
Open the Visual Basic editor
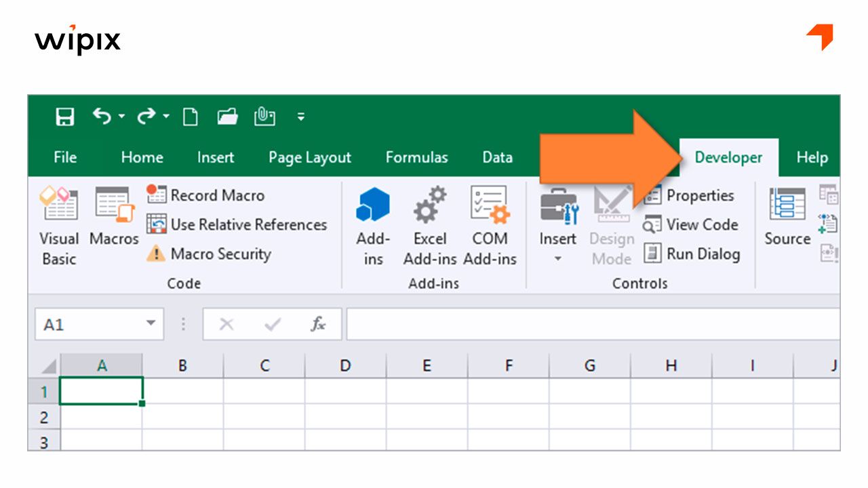tap(59, 224)
